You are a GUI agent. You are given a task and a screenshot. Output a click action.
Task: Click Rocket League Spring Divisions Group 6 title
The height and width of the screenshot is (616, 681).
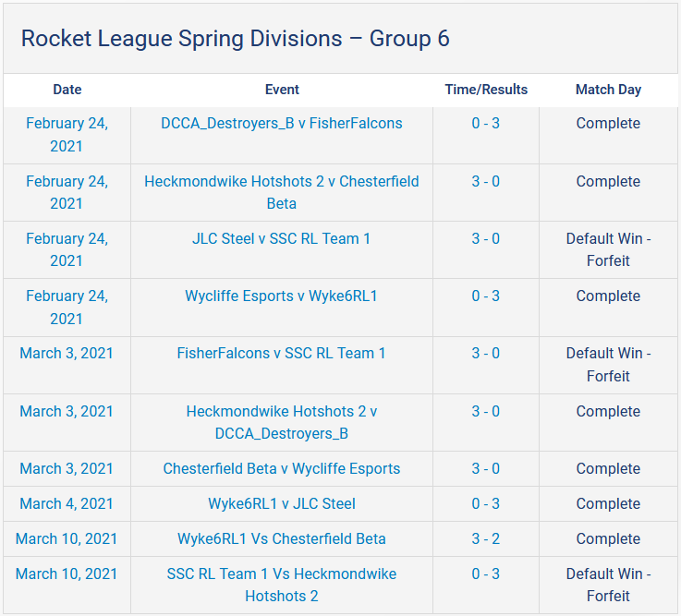pos(235,39)
